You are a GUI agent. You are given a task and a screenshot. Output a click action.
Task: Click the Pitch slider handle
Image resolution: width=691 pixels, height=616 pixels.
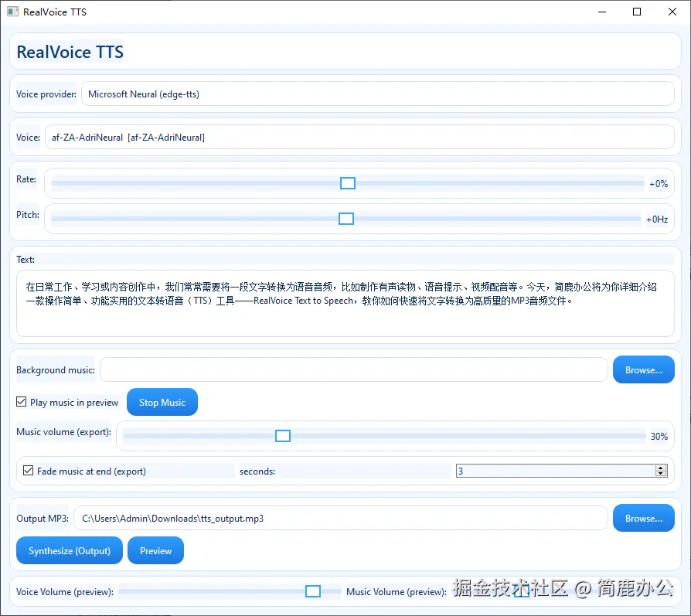click(x=346, y=219)
